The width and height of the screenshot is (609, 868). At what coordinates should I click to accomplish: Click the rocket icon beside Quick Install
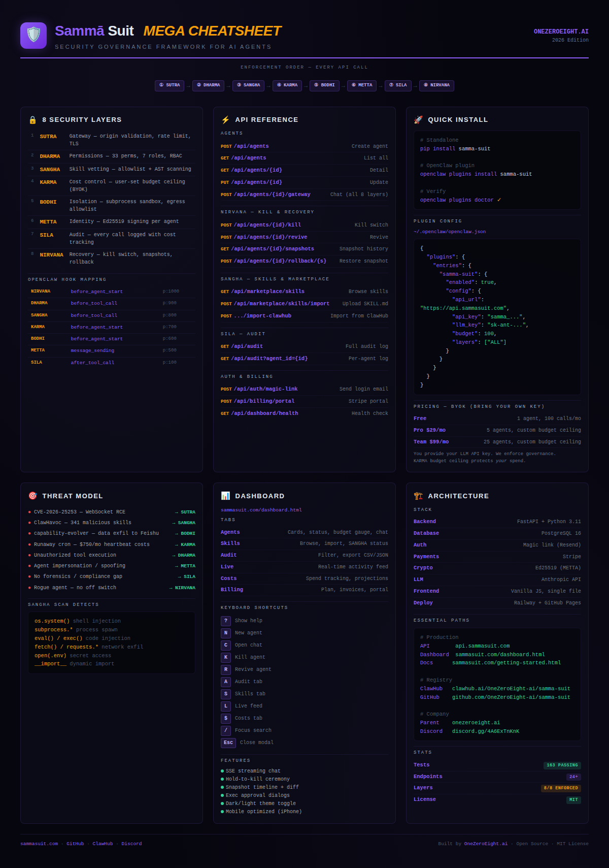(x=418, y=120)
